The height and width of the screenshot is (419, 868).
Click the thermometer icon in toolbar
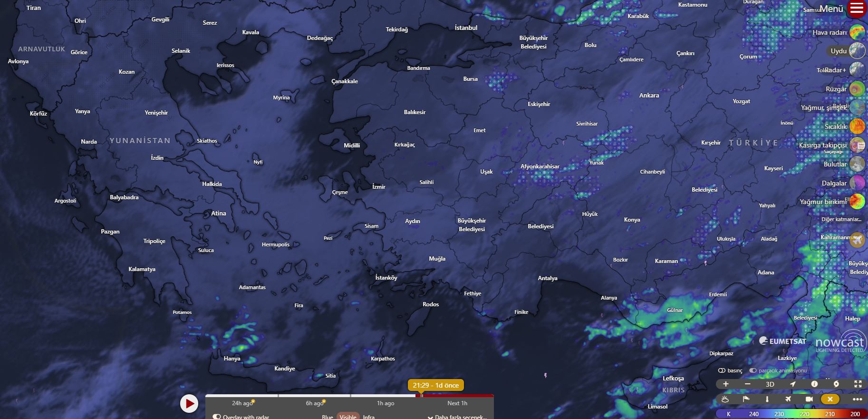tap(767, 399)
